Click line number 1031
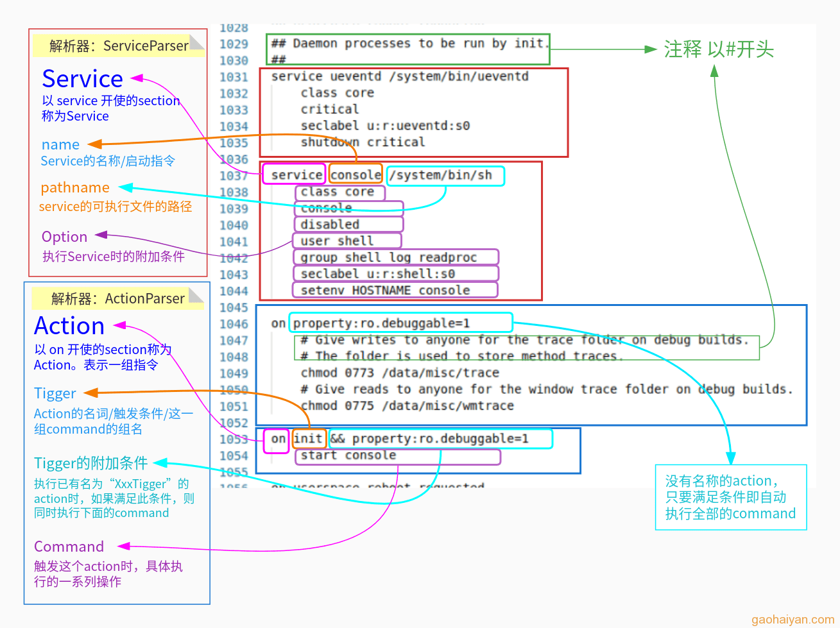The height and width of the screenshot is (628, 840). click(x=234, y=77)
